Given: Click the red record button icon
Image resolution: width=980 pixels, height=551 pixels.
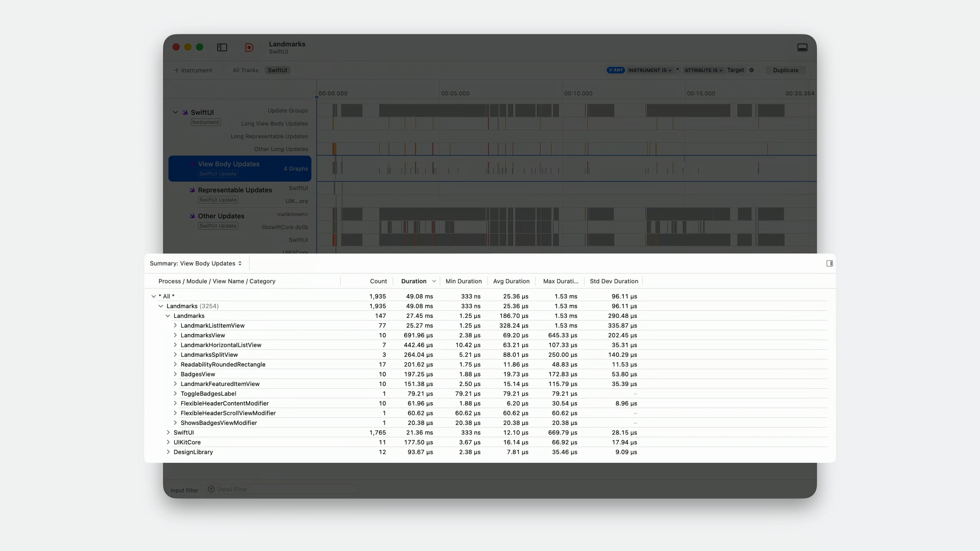Looking at the screenshot, I should 249,47.
